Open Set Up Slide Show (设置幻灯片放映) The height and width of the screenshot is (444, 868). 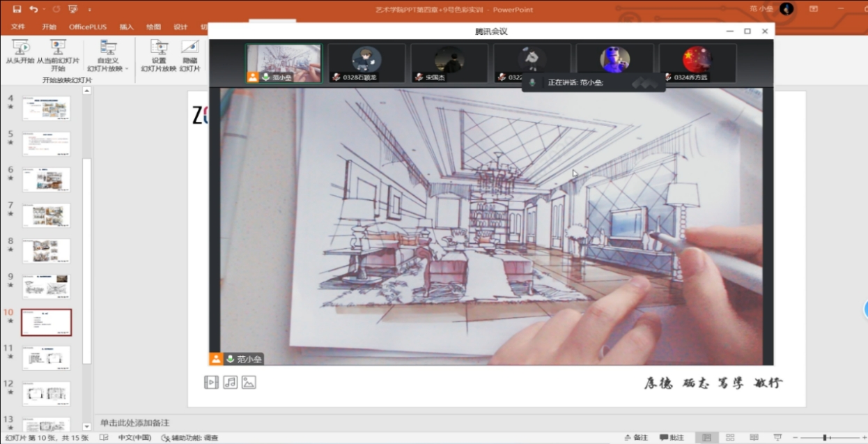pyautogui.click(x=159, y=56)
